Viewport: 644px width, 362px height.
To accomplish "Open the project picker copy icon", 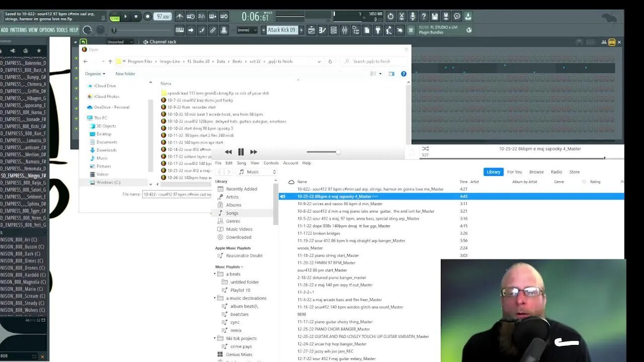I will (367, 30).
